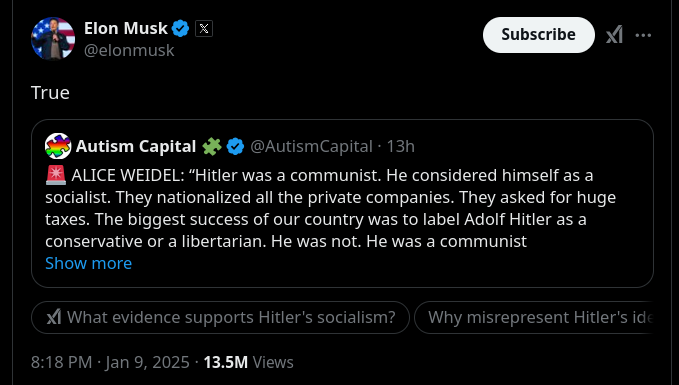679x385 pixels.
Task: Click the Autism Capital display name
Action: tap(136, 146)
